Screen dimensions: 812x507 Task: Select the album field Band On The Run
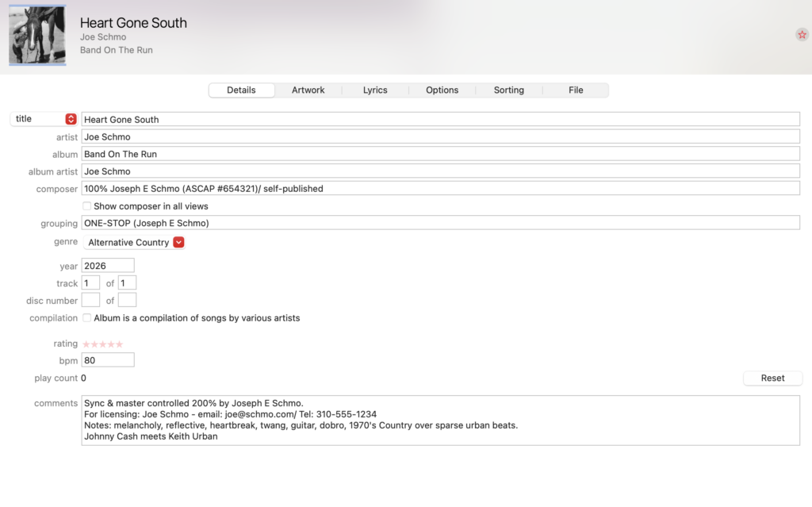tap(440, 154)
